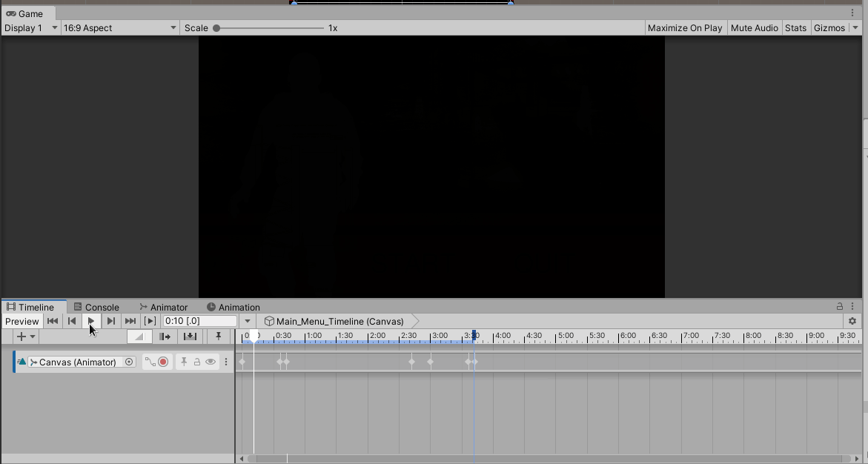Toggle Mute Audio in the Game view
The width and height of the screenshot is (868, 464).
click(x=754, y=27)
